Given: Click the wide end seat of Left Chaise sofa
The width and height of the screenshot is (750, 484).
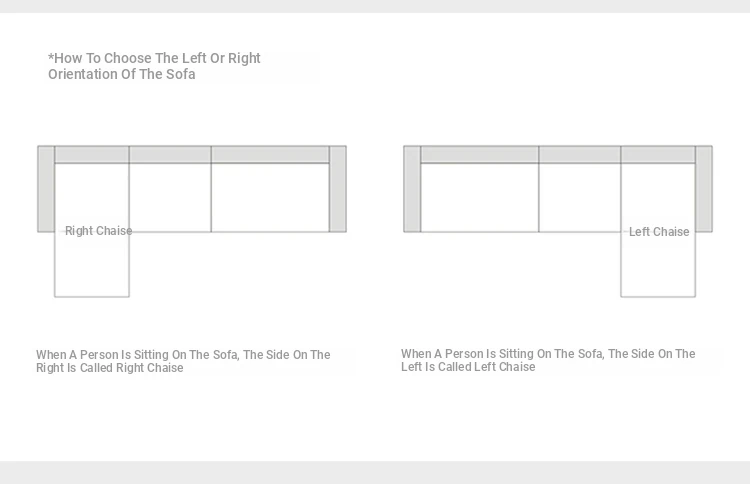Looking at the screenshot, I should [x=480, y=197].
